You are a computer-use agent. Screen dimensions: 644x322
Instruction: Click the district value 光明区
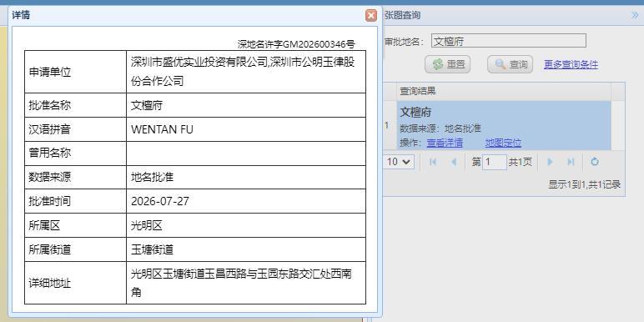point(147,225)
